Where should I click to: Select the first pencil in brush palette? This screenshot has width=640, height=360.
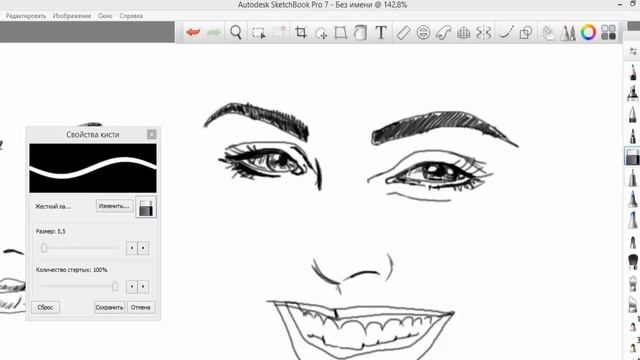[633, 72]
